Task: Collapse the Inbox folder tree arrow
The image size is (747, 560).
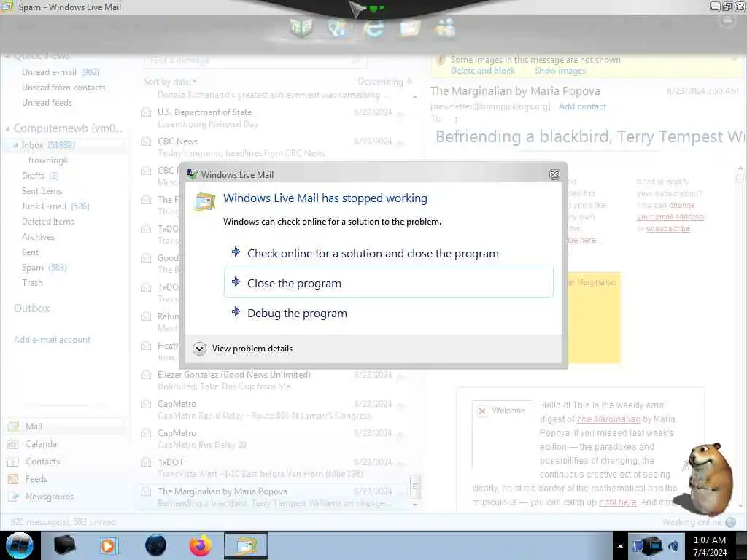Action: tap(15, 145)
